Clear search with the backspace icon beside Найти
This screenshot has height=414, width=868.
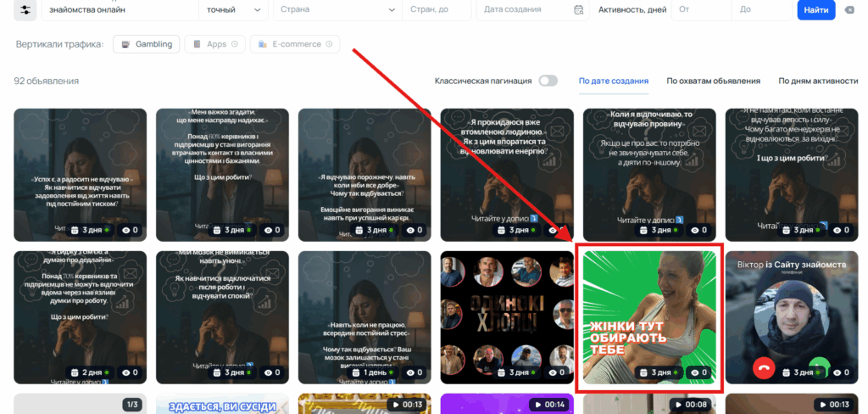[x=849, y=10]
